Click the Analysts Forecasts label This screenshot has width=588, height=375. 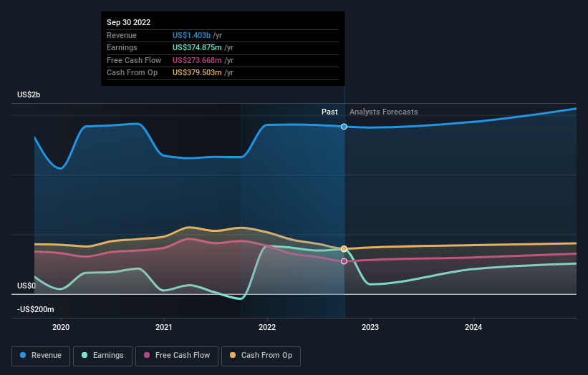(x=384, y=112)
